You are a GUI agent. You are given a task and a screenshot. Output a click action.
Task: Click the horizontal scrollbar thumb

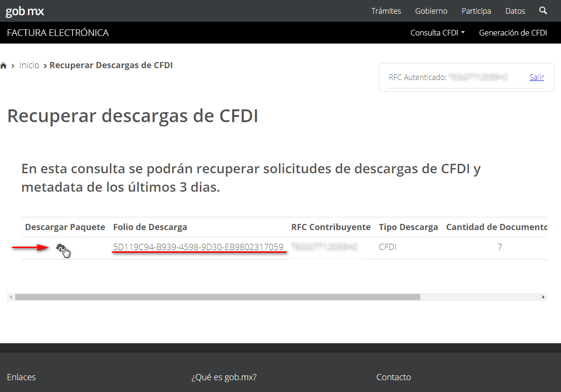[x=217, y=297]
